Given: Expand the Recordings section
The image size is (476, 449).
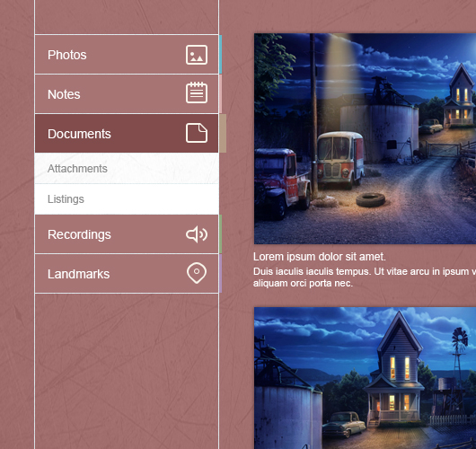Looking at the screenshot, I should 127,234.
